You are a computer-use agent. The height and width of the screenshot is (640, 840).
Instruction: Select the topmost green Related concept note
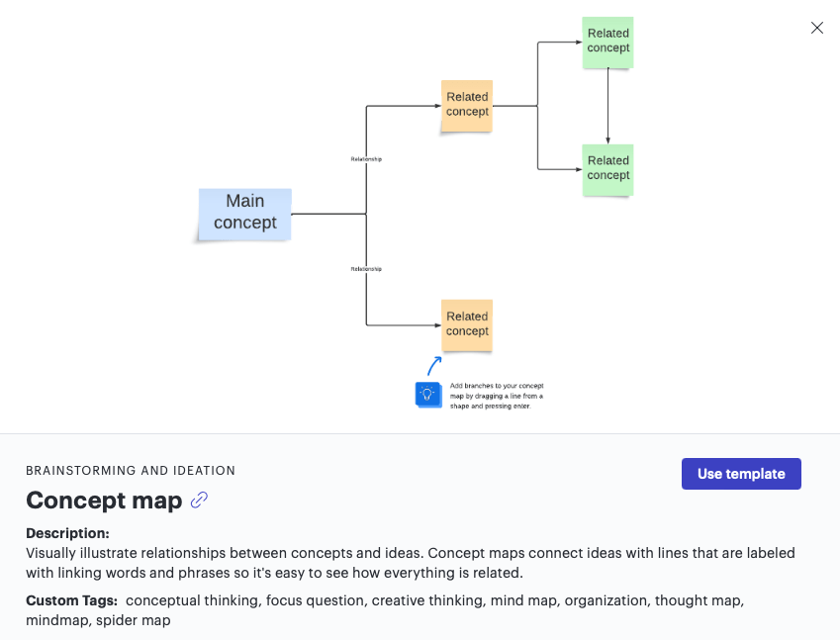tap(607, 41)
